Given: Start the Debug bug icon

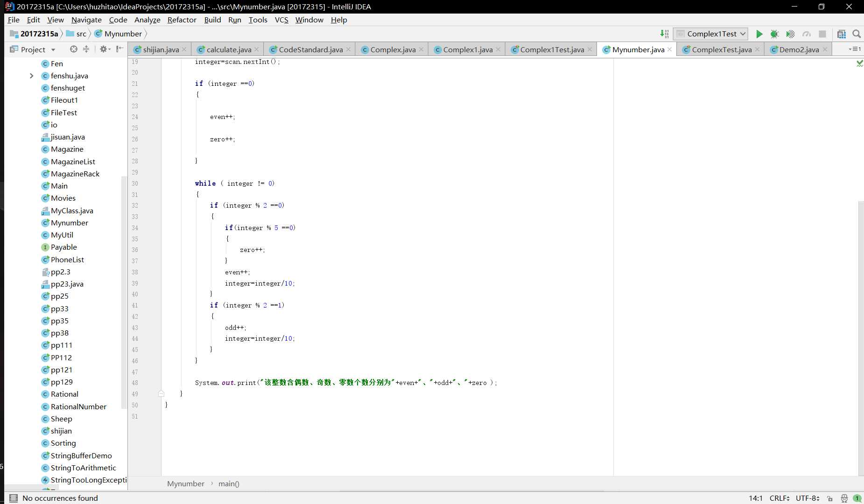Looking at the screenshot, I should (x=774, y=34).
